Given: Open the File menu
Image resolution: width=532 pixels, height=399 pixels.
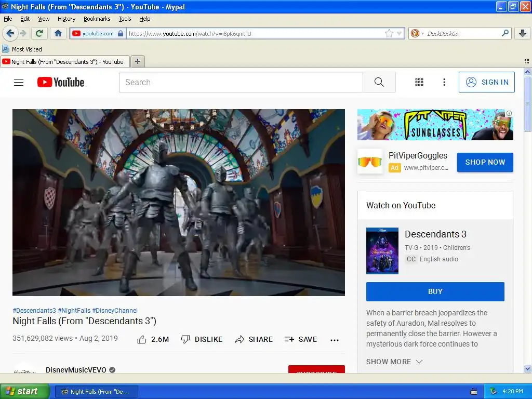Looking at the screenshot, I should click(x=8, y=19).
